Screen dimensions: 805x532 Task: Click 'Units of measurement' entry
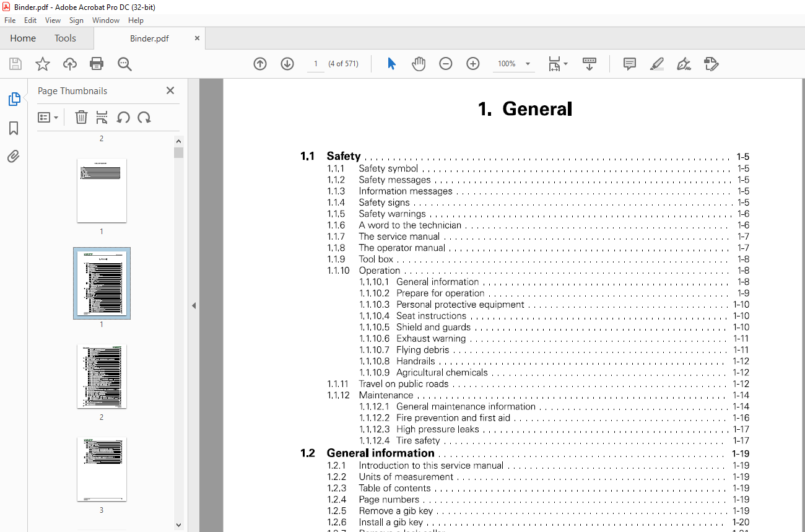(406, 477)
